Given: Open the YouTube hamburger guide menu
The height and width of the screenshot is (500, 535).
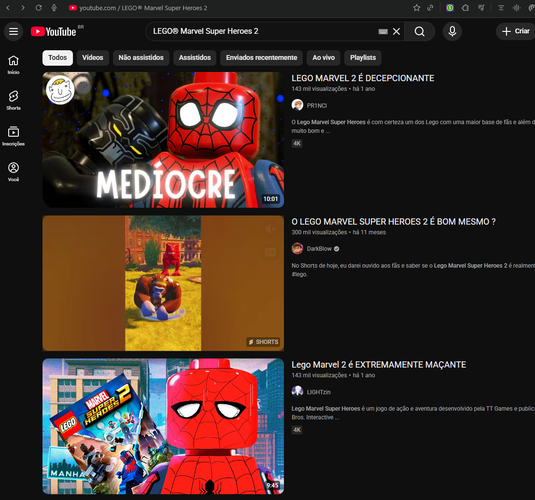Looking at the screenshot, I should click(14, 32).
